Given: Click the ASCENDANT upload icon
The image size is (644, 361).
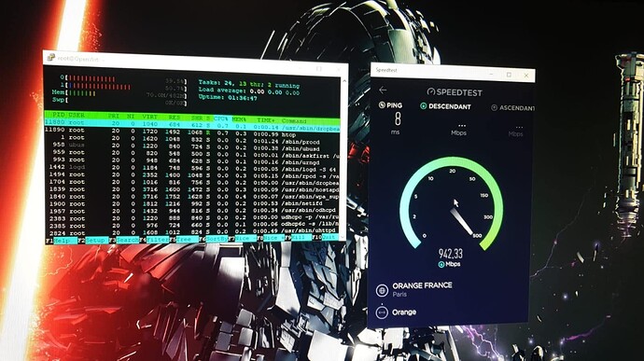Looking at the screenshot, I should 494,107.
